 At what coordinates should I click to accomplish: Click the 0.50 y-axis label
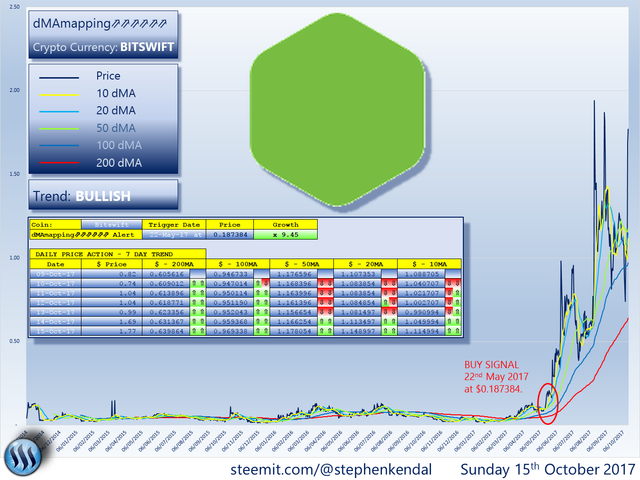tap(14, 341)
